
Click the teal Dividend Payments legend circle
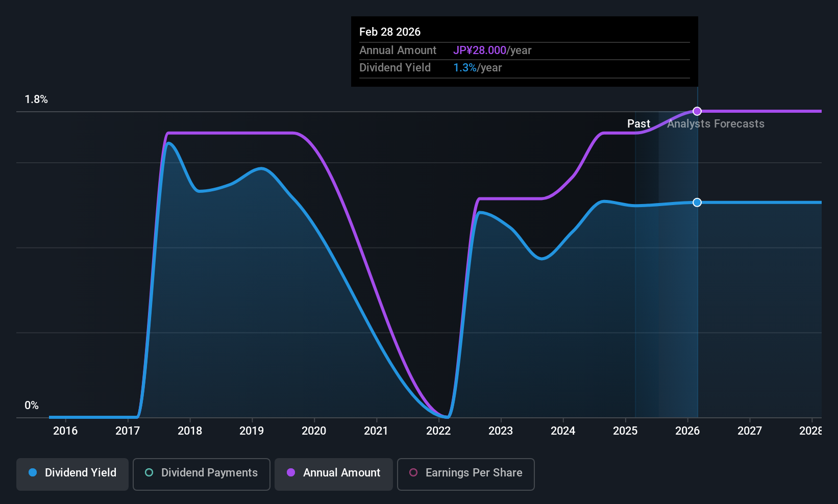coord(149,472)
